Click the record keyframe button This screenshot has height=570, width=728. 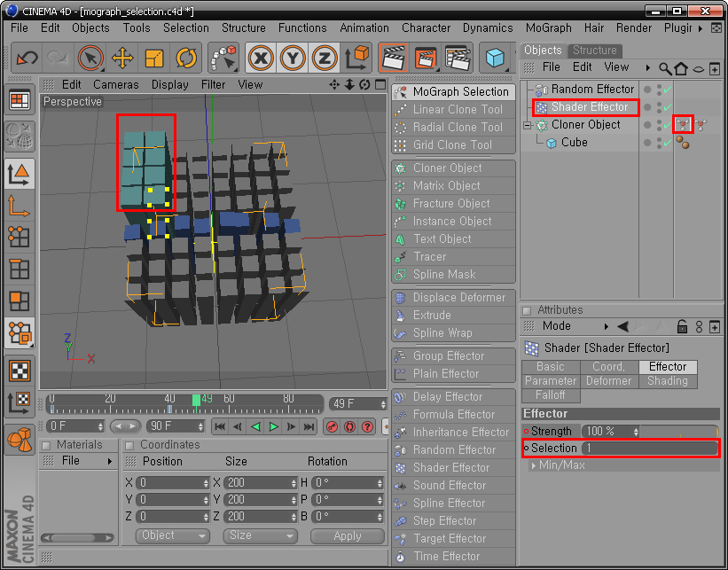pyautogui.click(x=332, y=426)
